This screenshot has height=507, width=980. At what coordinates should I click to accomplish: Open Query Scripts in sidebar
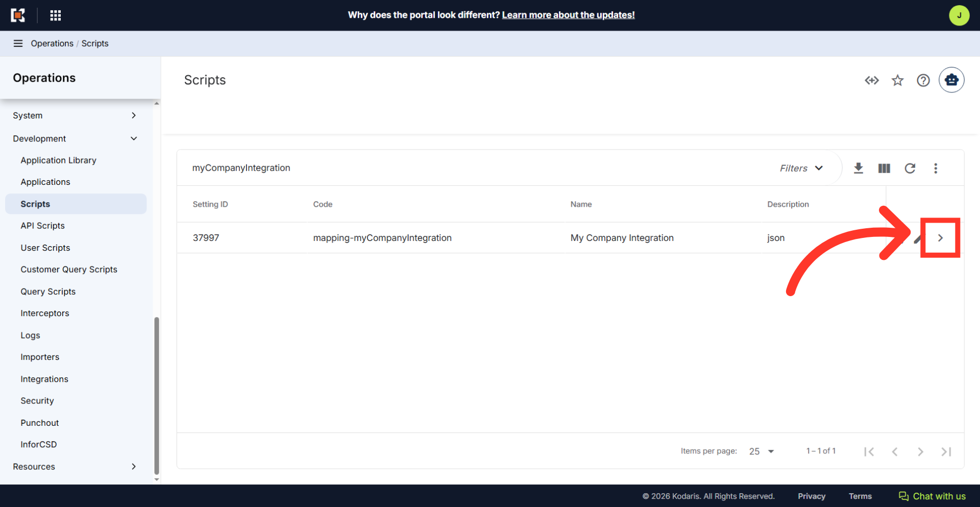tap(48, 292)
